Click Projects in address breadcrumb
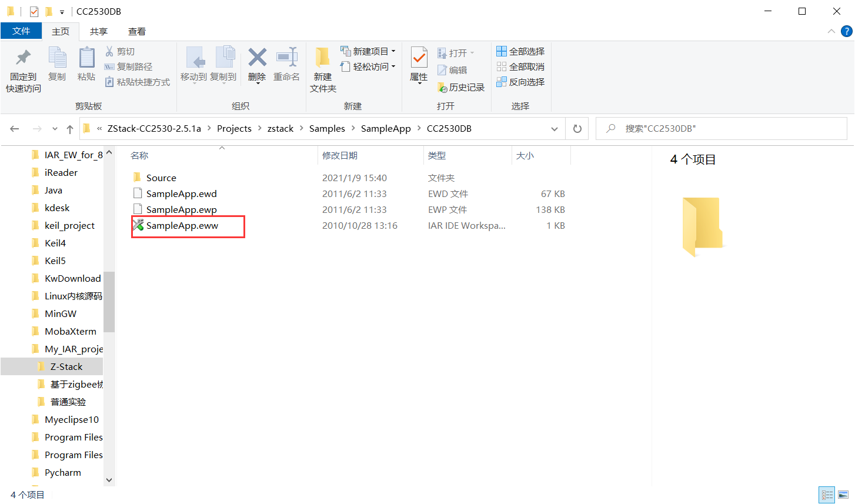This screenshot has width=855, height=504. coord(234,129)
